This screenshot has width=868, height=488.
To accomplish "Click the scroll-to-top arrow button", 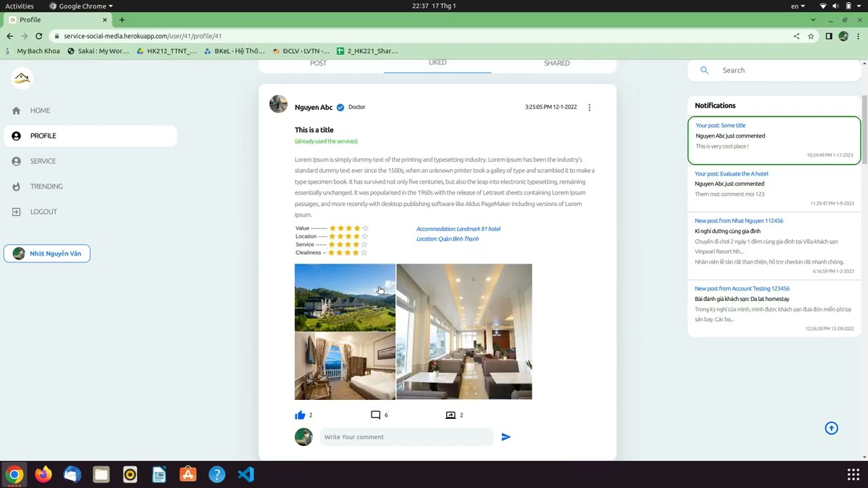I will pos(831,428).
